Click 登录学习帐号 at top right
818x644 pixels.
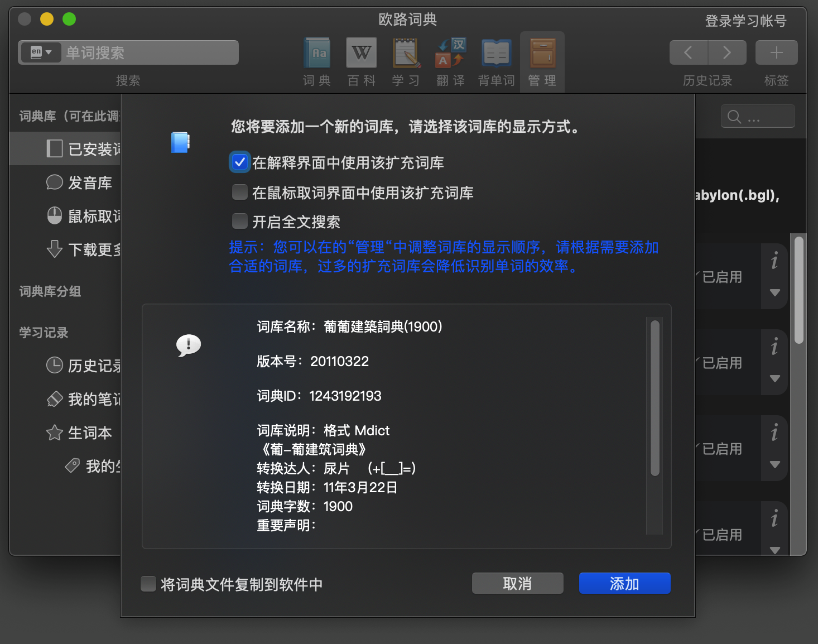746,21
